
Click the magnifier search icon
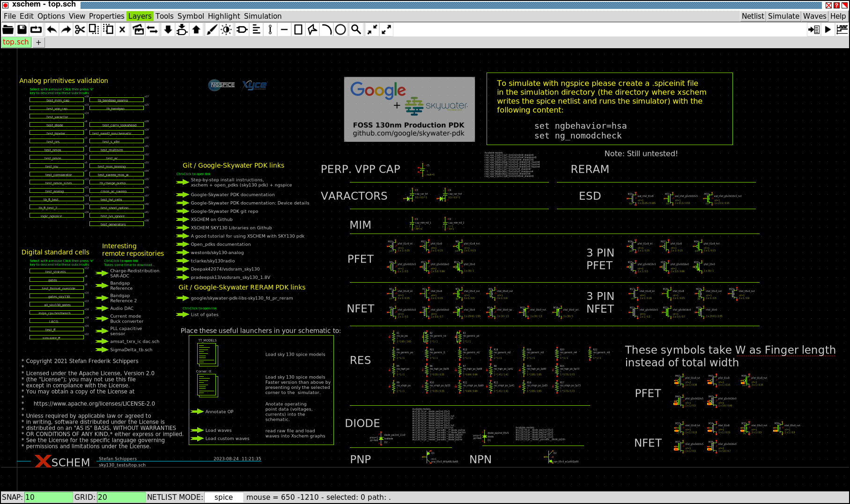coord(356,29)
